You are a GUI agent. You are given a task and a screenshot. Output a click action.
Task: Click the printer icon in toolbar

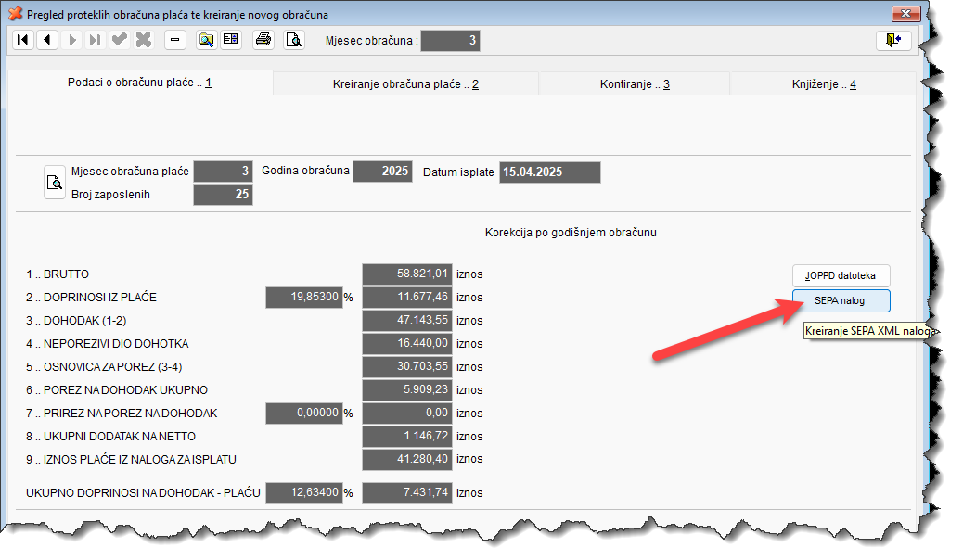point(263,40)
